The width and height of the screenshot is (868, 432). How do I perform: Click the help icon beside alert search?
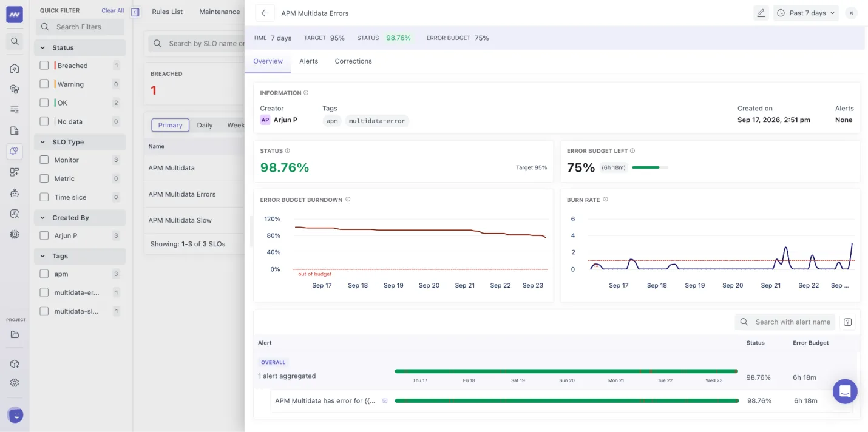tap(848, 322)
